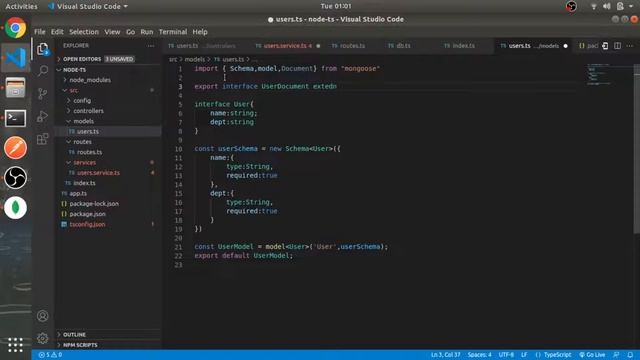Screen dimensions: 640x360
Task: Open the Edit menu
Action: point(57,32)
